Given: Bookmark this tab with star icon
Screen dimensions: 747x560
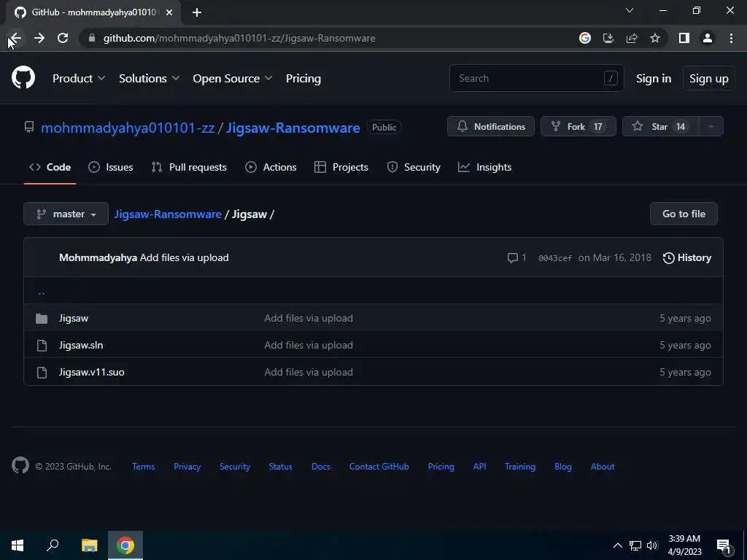Looking at the screenshot, I should pos(655,38).
